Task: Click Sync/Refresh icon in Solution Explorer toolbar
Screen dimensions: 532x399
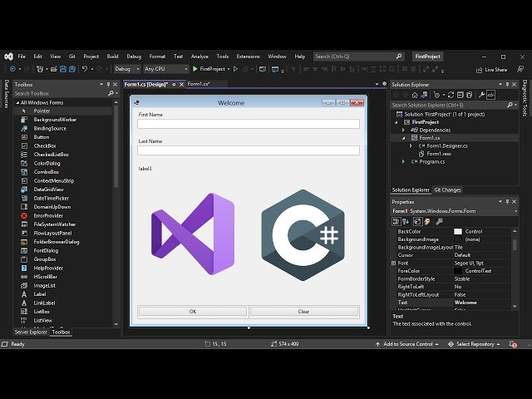Action: 451,95
